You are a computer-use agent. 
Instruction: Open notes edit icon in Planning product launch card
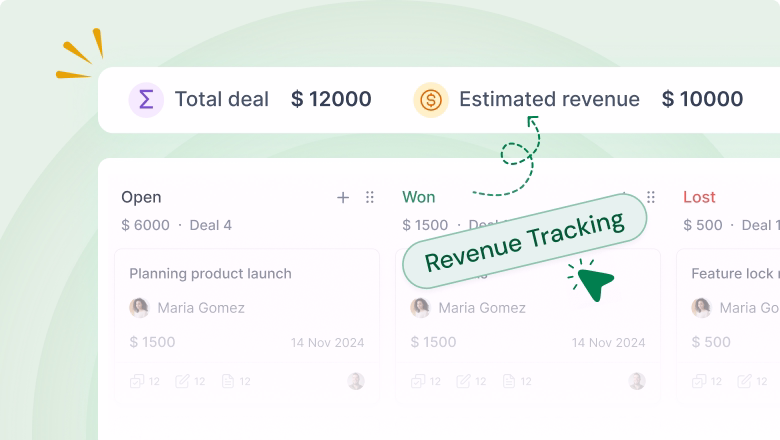pyautogui.click(x=182, y=381)
